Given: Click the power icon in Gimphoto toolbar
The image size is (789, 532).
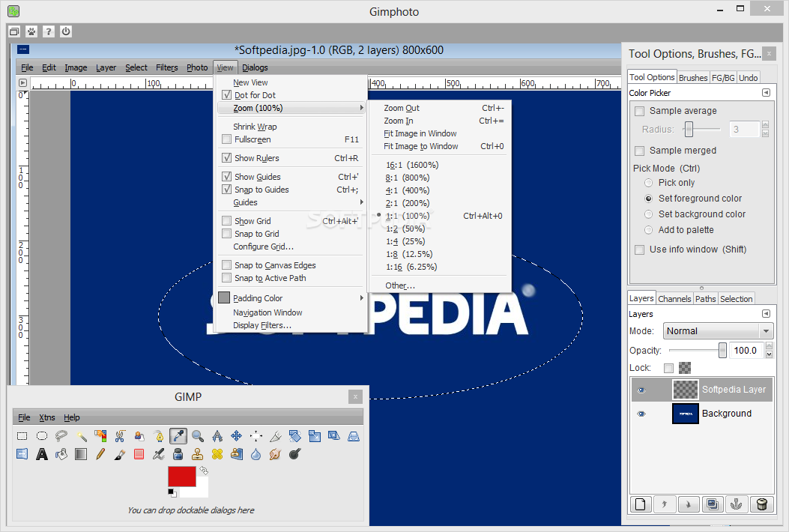Looking at the screenshot, I should (x=66, y=31).
